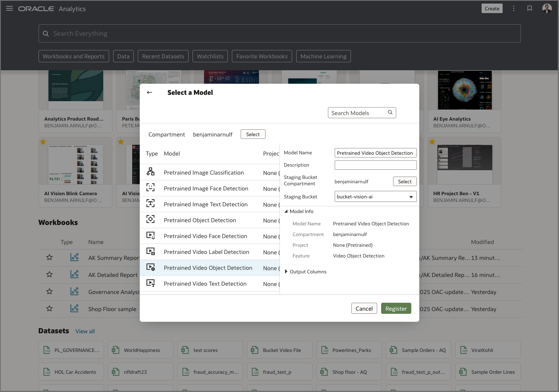
Task: Click the Create button
Action: click(492, 8)
